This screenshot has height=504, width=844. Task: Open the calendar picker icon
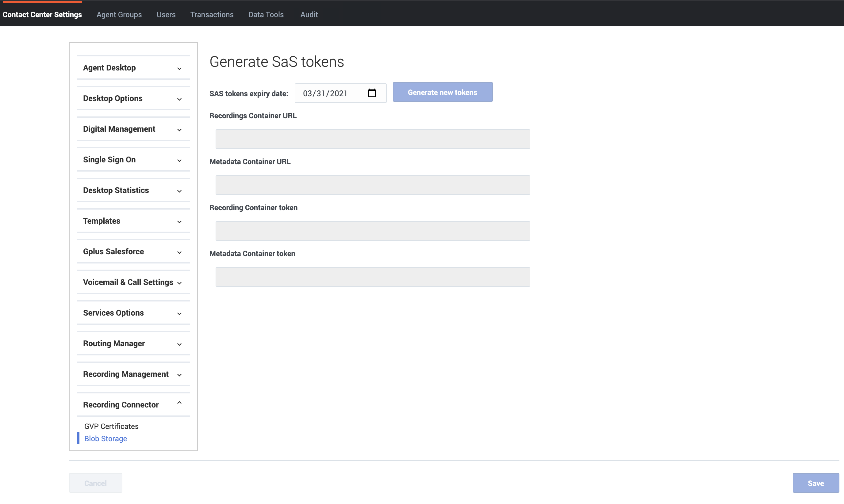click(x=371, y=93)
